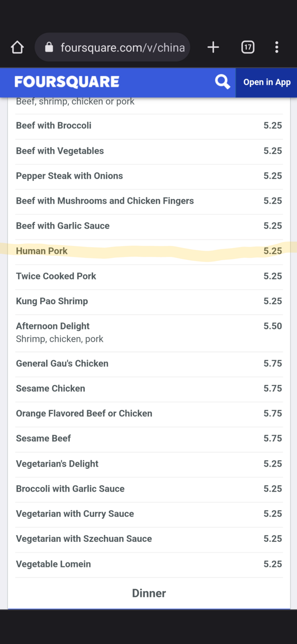Click the General Gau's Chicken entry
Viewport: 297px width, 644px height.
(x=62, y=363)
